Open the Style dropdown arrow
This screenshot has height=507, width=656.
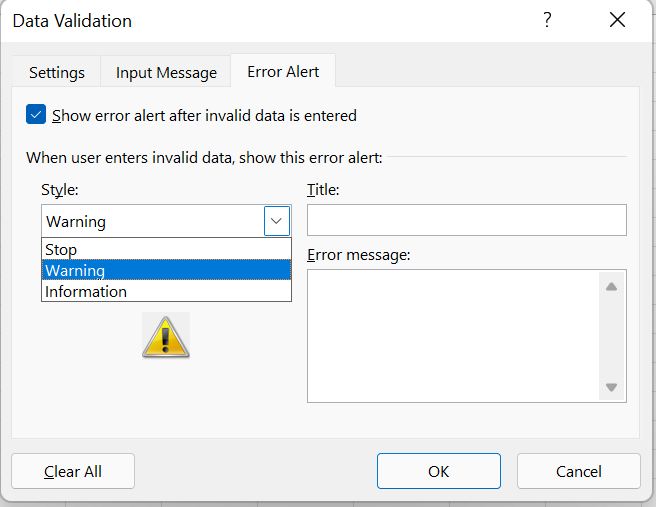click(277, 221)
